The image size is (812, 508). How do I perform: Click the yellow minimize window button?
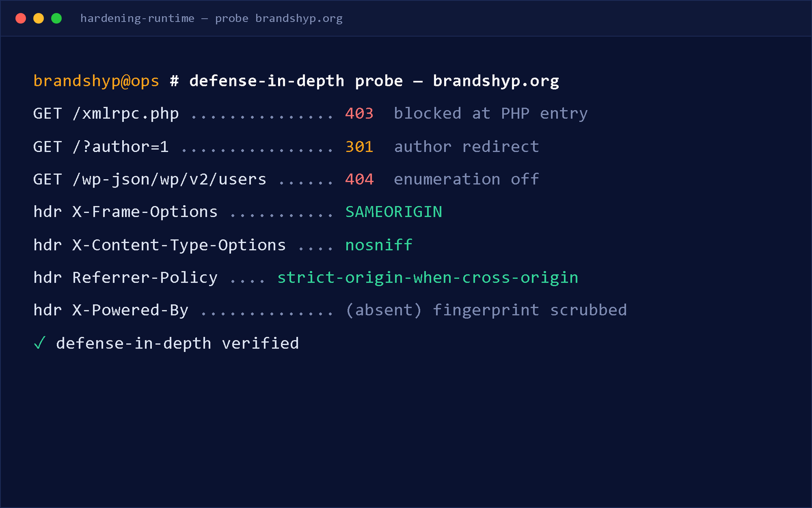click(x=39, y=18)
